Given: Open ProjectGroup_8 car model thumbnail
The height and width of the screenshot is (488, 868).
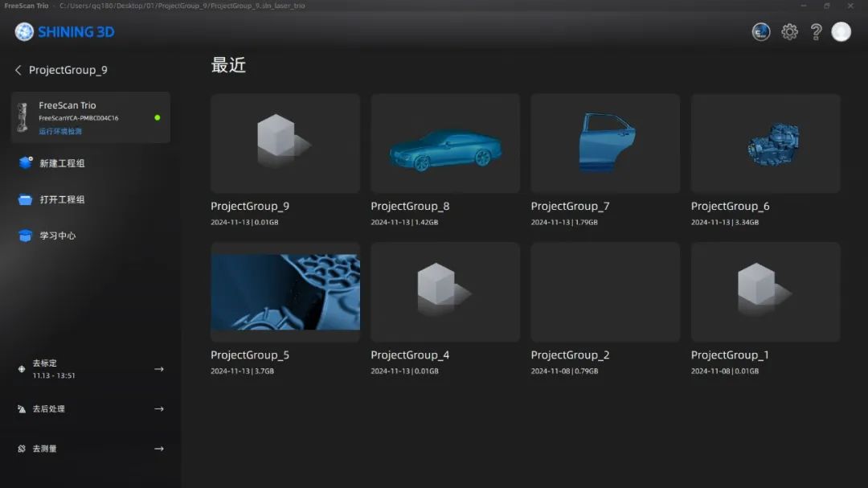Looking at the screenshot, I should [445, 144].
